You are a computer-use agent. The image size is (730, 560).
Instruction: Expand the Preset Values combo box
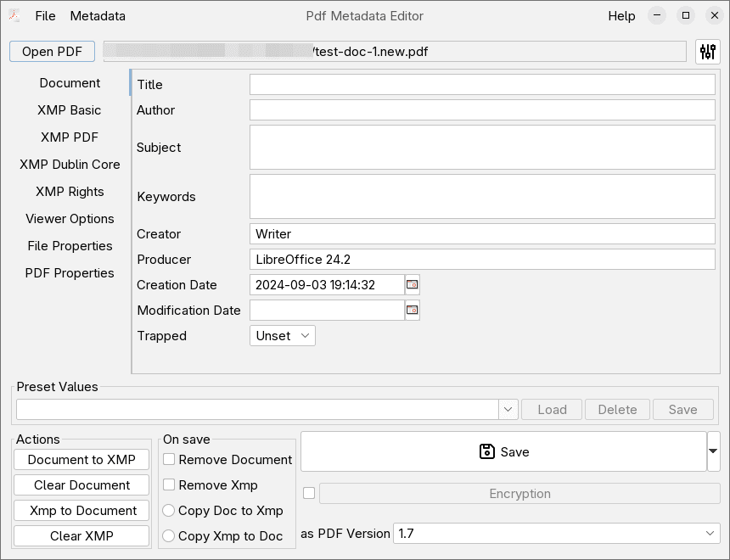pos(508,410)
